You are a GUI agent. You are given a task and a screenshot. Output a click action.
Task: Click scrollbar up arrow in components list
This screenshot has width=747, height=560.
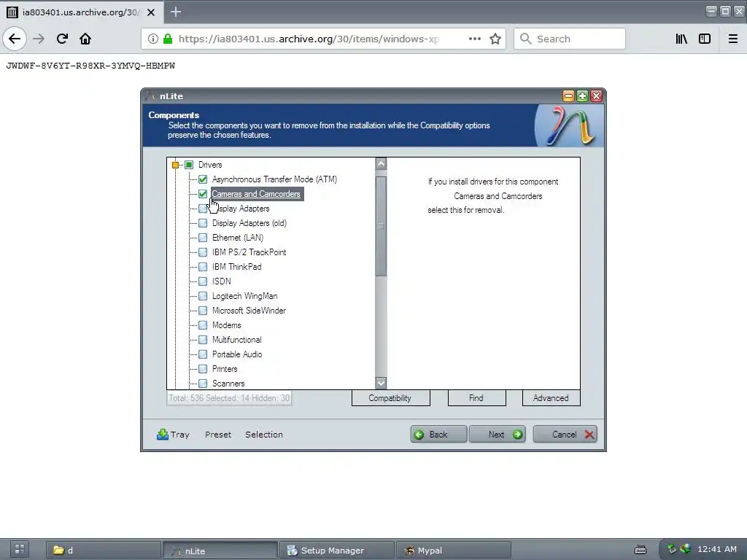[x=381, y=163]
